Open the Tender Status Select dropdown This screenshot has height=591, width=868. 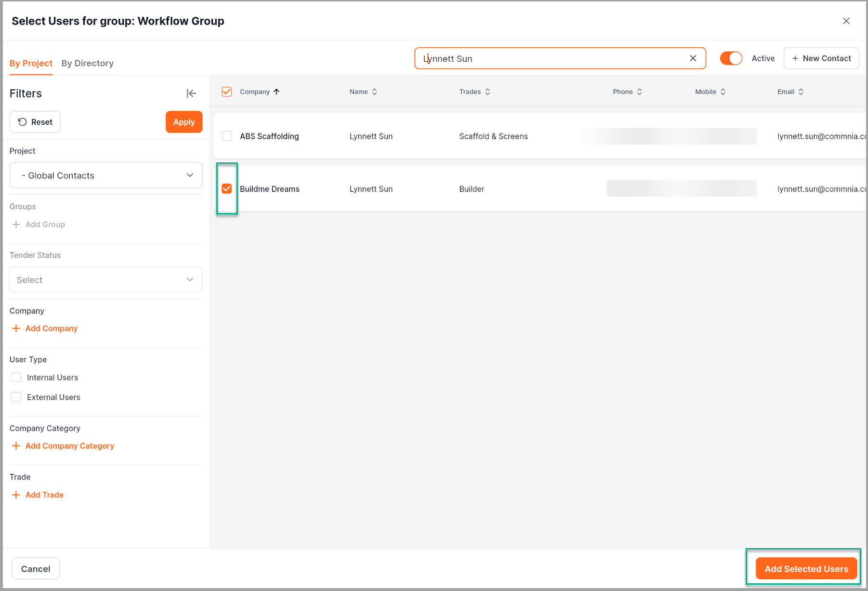pyautogui.click(x=106, y=280)
